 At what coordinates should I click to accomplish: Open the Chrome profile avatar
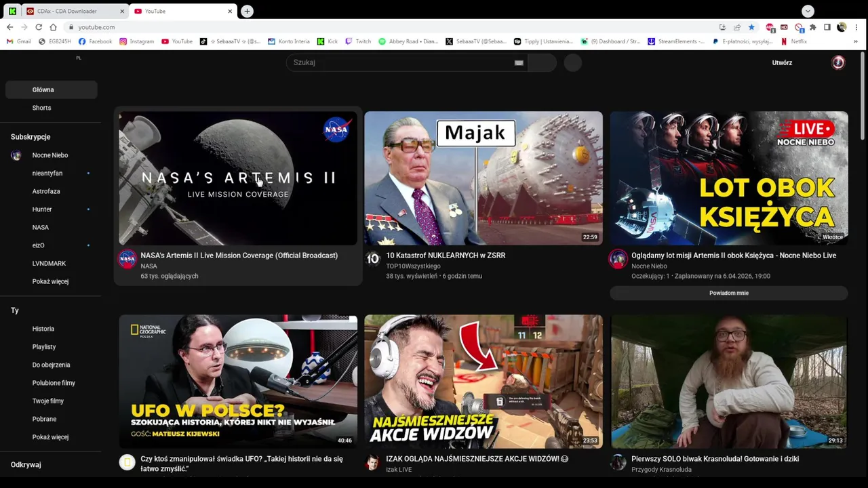pyautogui.click(x=842, y=27)
